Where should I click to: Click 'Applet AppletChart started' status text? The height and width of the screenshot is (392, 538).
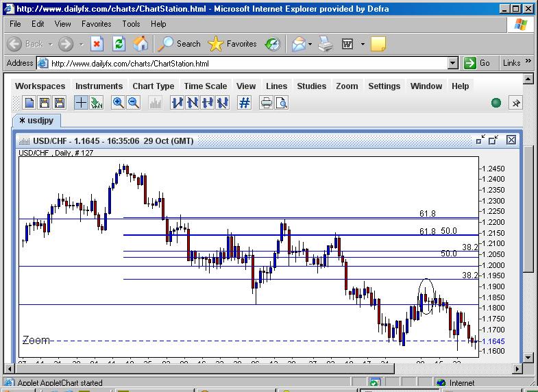(60, 382)
